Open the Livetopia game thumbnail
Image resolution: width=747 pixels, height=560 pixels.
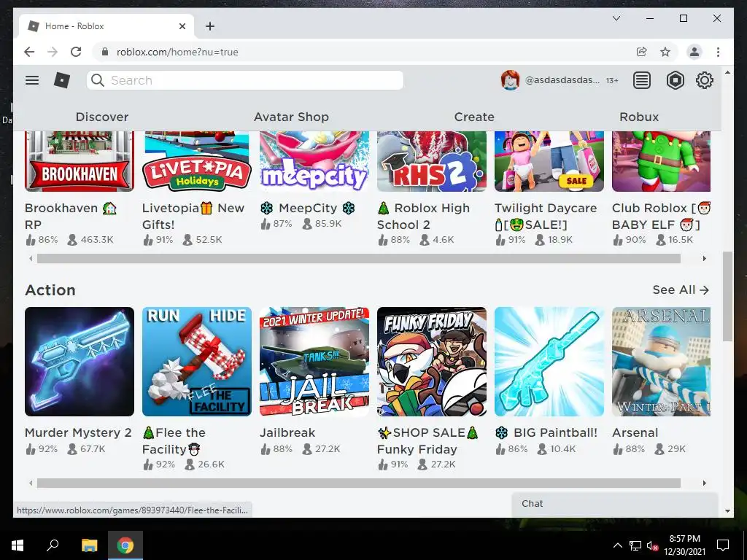[197, 161]
